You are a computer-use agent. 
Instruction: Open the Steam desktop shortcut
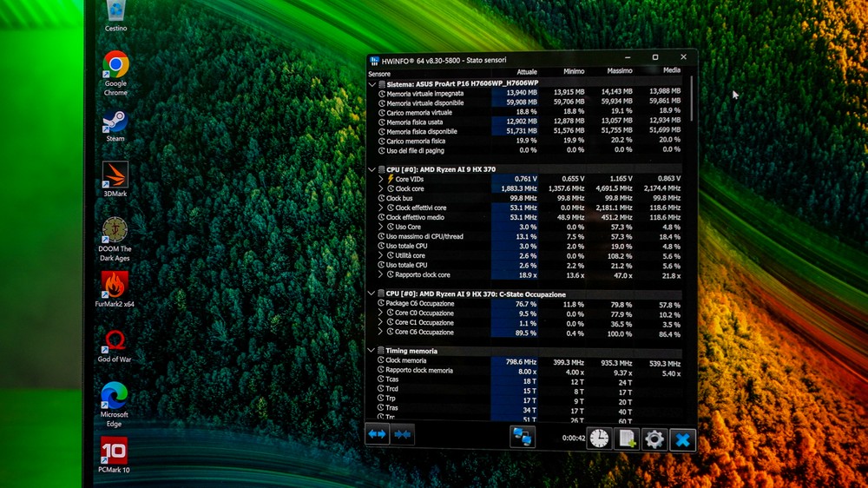115,126
